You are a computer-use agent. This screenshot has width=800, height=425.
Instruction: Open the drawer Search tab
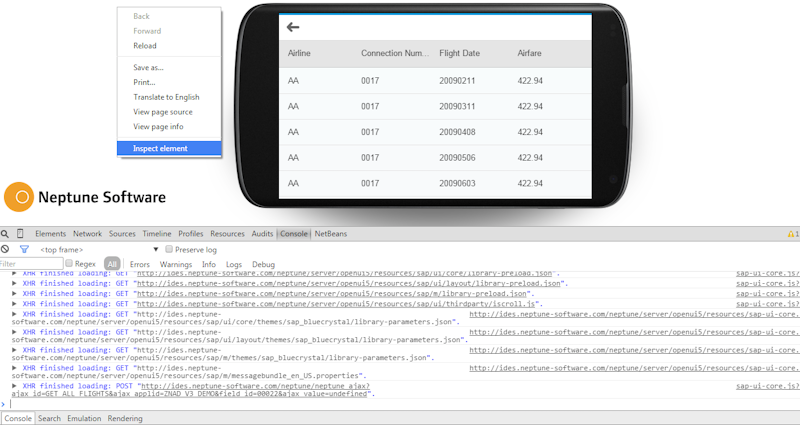tap(49, 418)
